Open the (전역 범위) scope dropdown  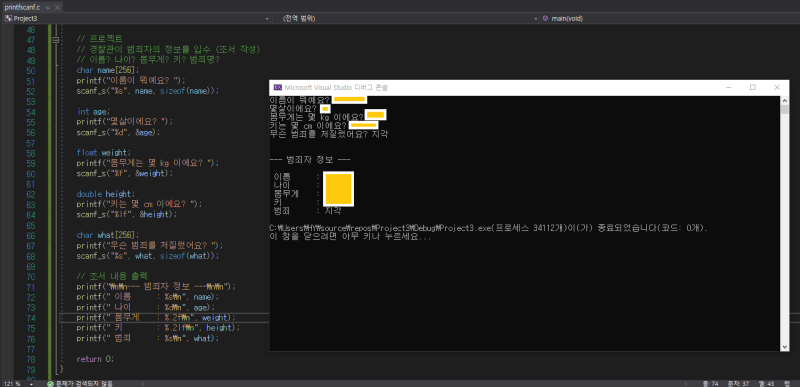(405, 18)
